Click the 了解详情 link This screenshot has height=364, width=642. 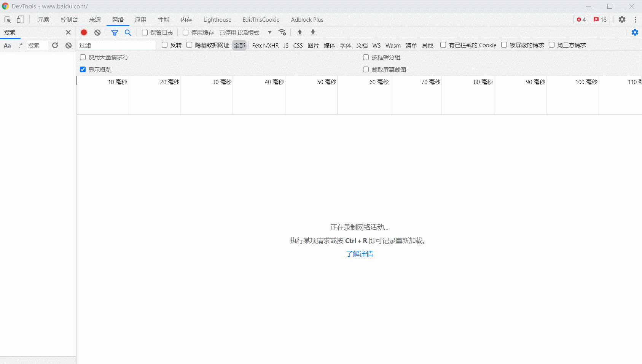(359, 254)
